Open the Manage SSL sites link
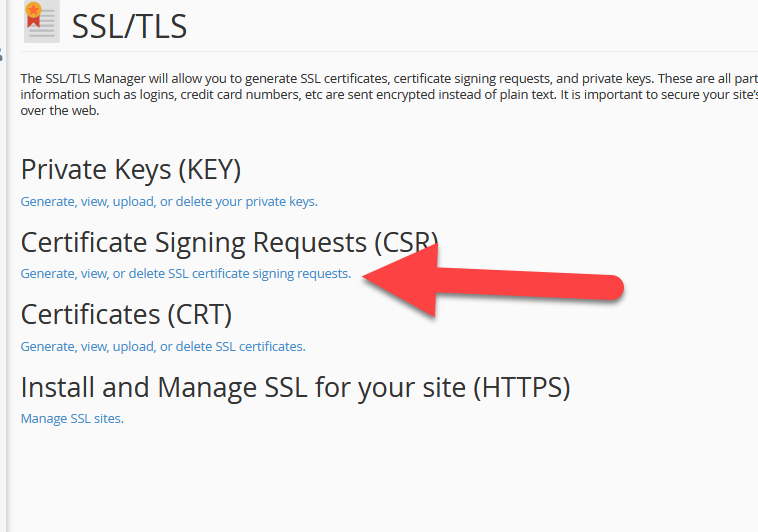Image resolution: width=758 pixels, height=532 pixels. tap(72, 419)
